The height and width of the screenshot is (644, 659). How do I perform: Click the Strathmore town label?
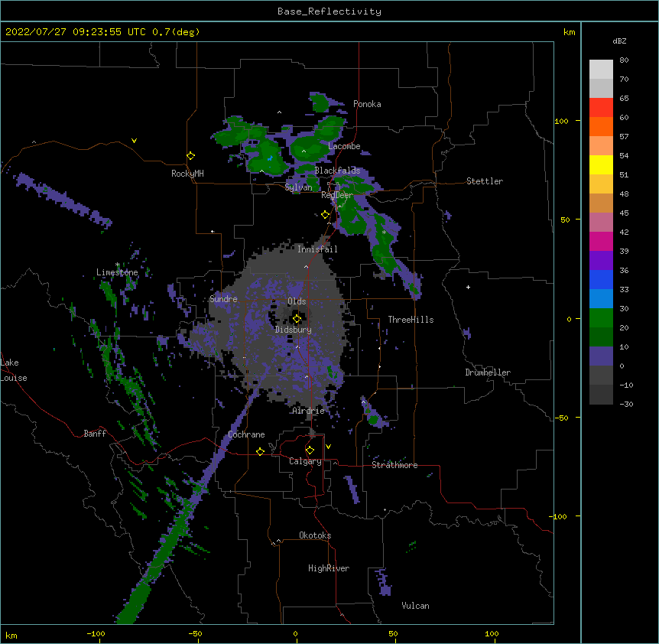[394, 465]
